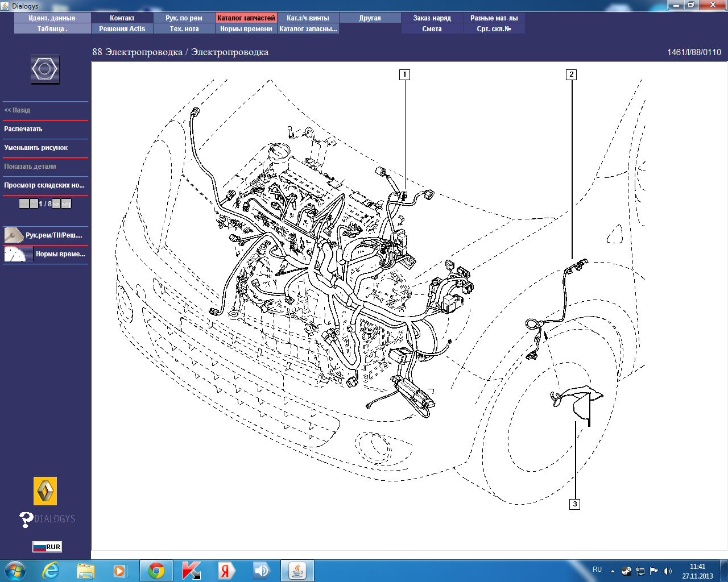The width and height of the screenshot is (728, 582).
Task: Open Нормы време... sidebar link
Action: pyautogui.click(x=60, y=254)
